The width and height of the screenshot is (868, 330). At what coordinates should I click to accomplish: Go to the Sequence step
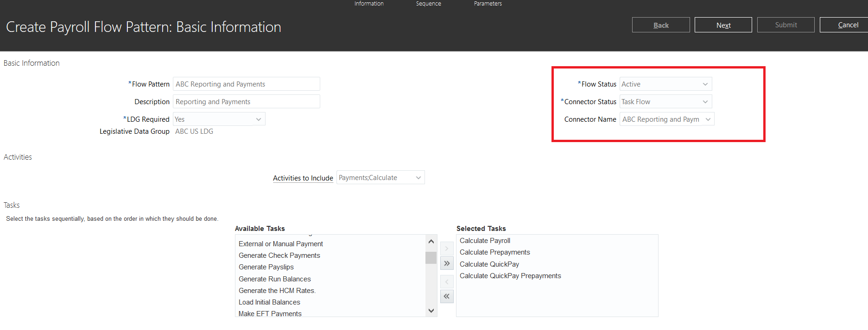click(428, 4)
